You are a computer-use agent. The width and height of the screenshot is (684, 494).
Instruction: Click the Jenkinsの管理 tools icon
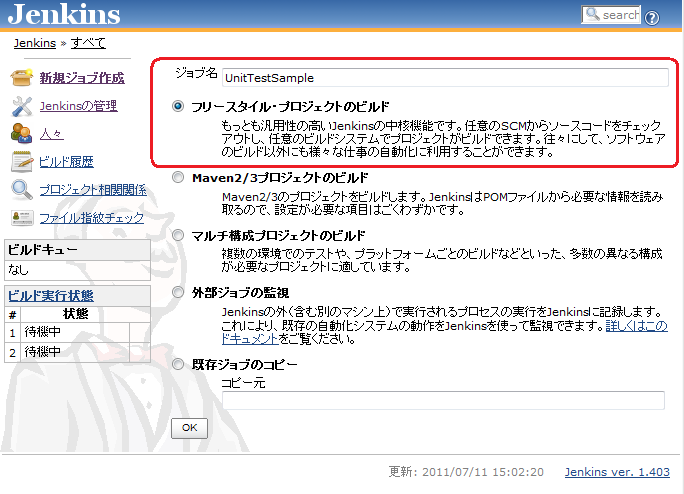click(x=21, y=106)
